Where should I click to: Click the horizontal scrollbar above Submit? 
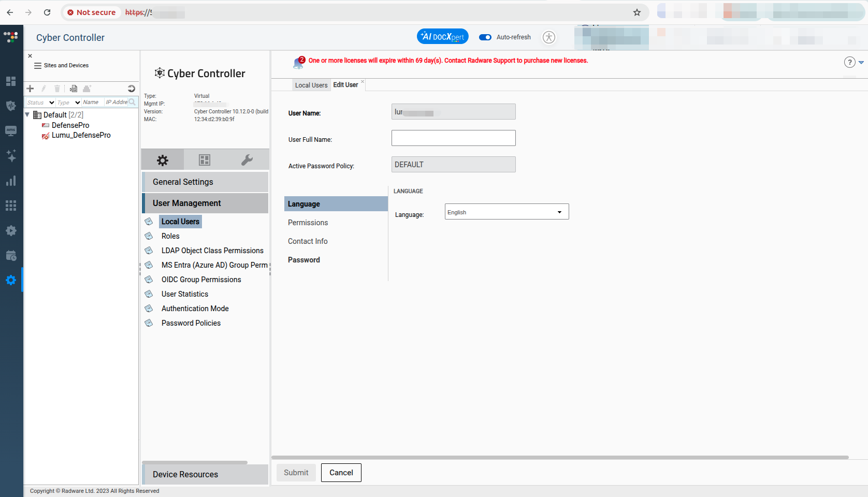click(x=559, y=457)
